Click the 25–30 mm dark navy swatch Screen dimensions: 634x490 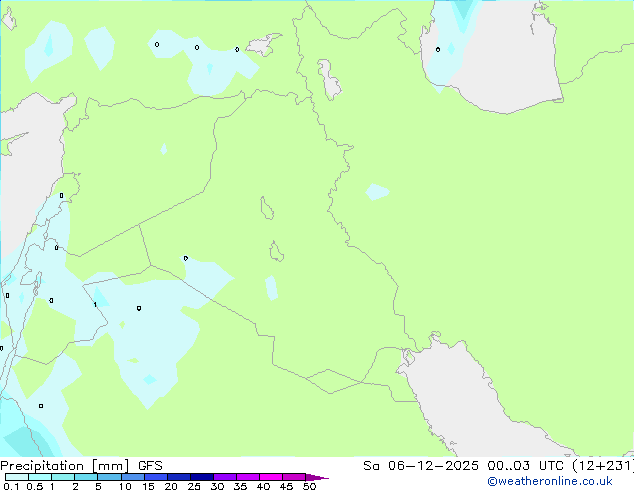201,477
